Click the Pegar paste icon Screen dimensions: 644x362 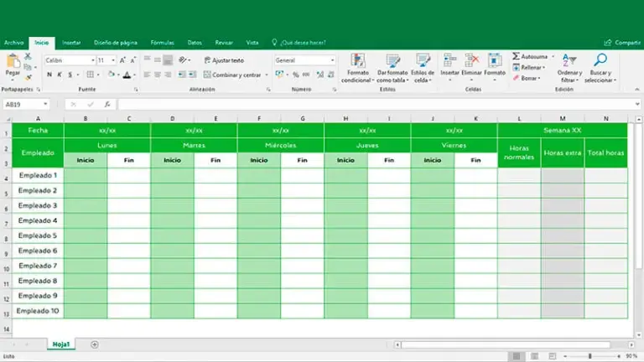tap(13, 61)
